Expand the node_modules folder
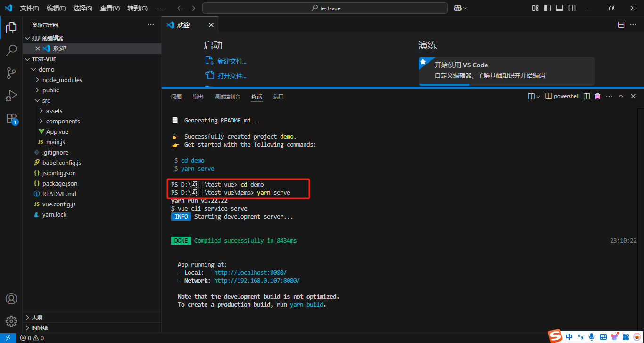Screen dimensions: 644x343 [x=62, y=80]
